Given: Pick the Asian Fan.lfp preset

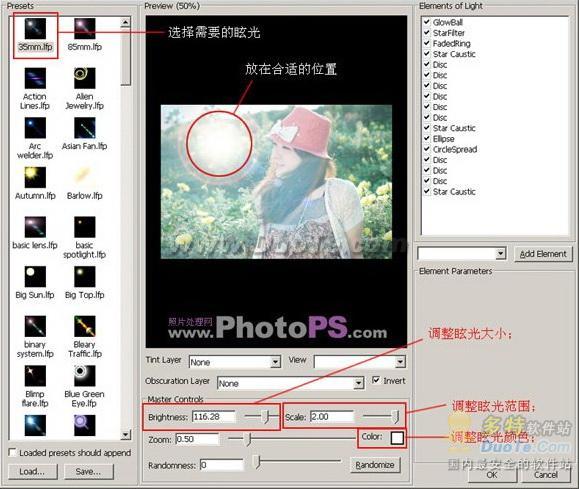Looking at the screenshot, I should pyautogui.click(x=85, y=134).
